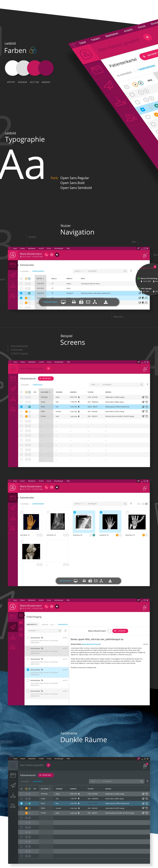The image size is (158, 868).
Task: Switch to grid view in the X-ray thumbnail window
Action: point(146,504)
